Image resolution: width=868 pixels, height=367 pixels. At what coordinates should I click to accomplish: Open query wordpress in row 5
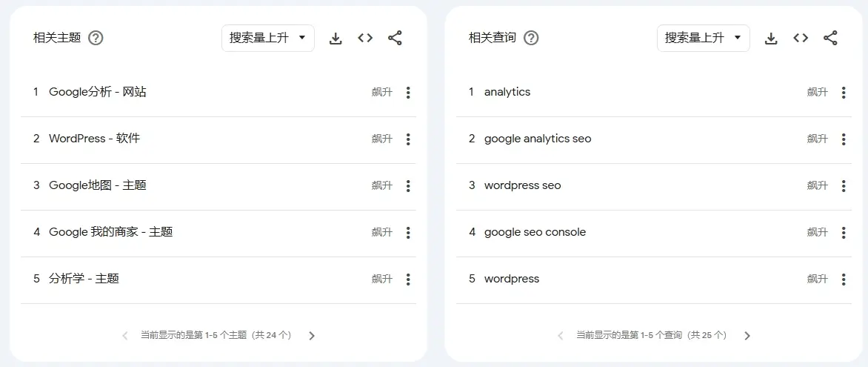(x=512, y=278)
